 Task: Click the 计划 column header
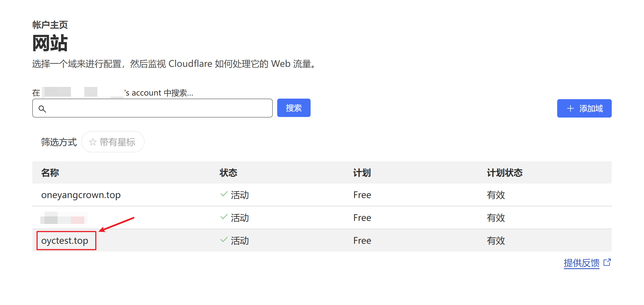click(362, 173)
